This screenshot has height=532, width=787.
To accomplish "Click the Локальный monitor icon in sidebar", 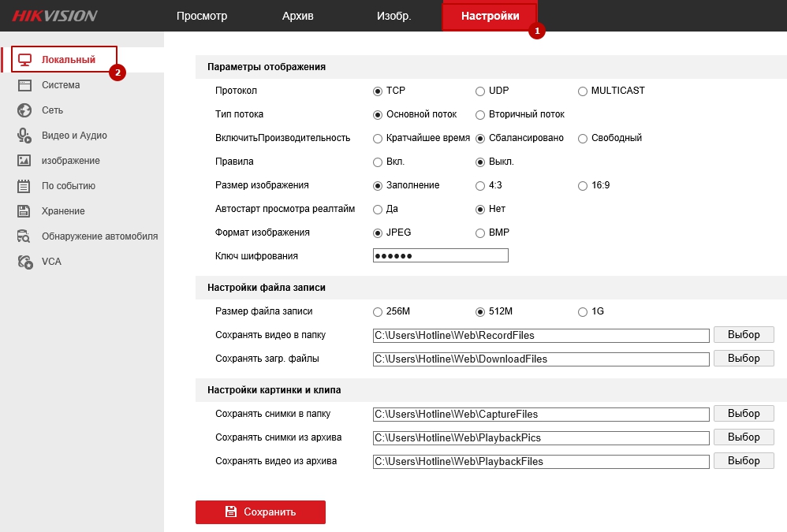I will pos(24,60).
